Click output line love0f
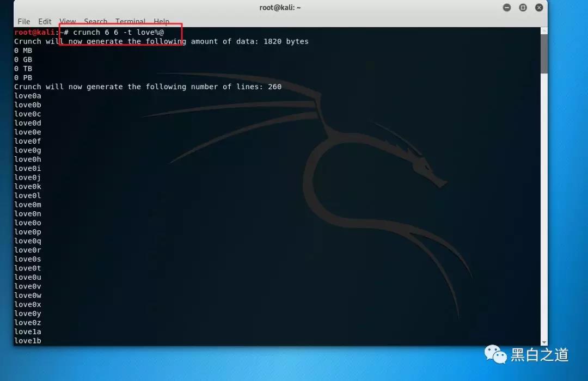Image resolution: width=588 pixels, height=381 pixels. tap(28, 141)
